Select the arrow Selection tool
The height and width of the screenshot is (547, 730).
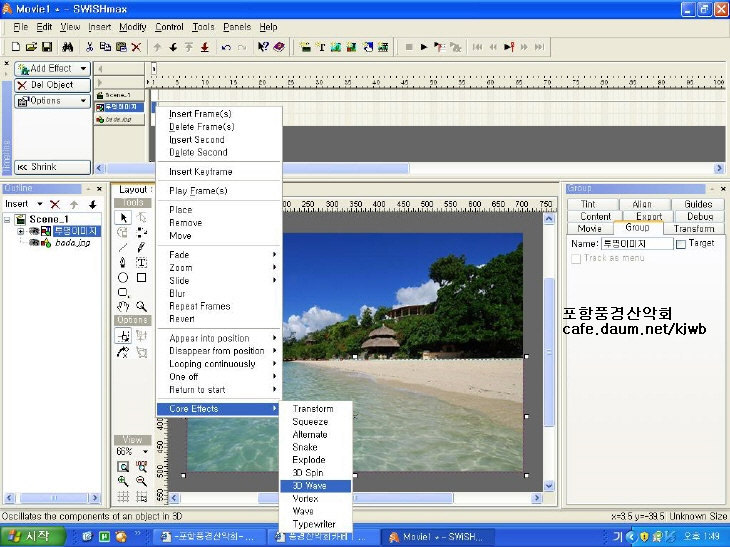(x=123, y=217)
